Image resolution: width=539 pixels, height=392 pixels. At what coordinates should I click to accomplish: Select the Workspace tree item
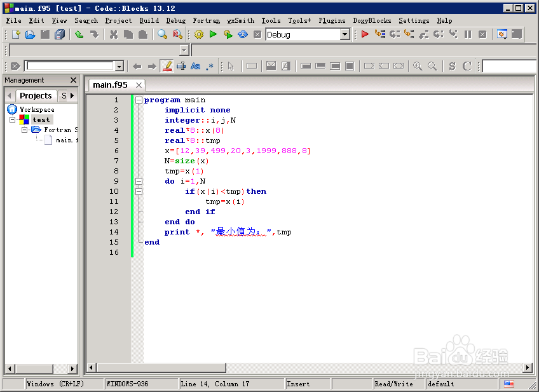coord(37,110)
